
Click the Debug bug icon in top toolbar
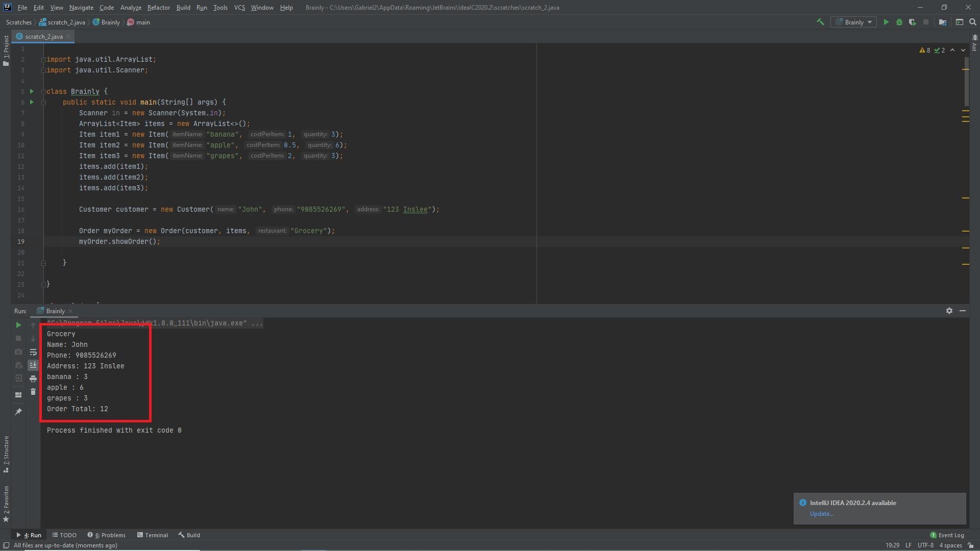point(899,22)
